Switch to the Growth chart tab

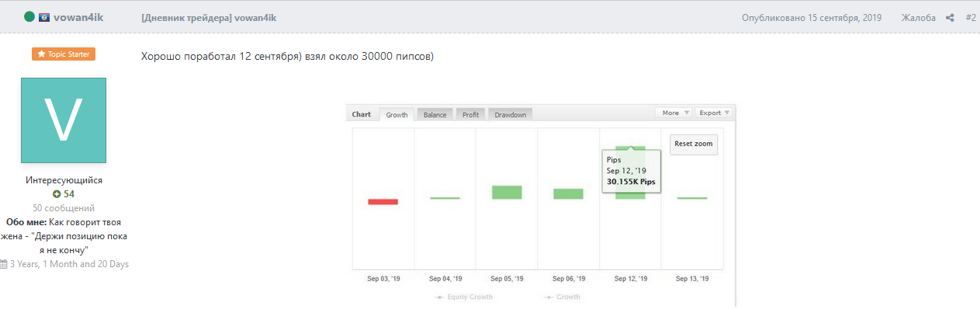[x=397, y=114]
